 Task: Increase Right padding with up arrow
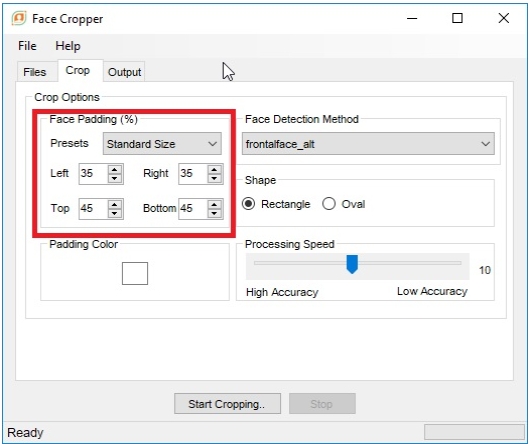pos(214,170)
